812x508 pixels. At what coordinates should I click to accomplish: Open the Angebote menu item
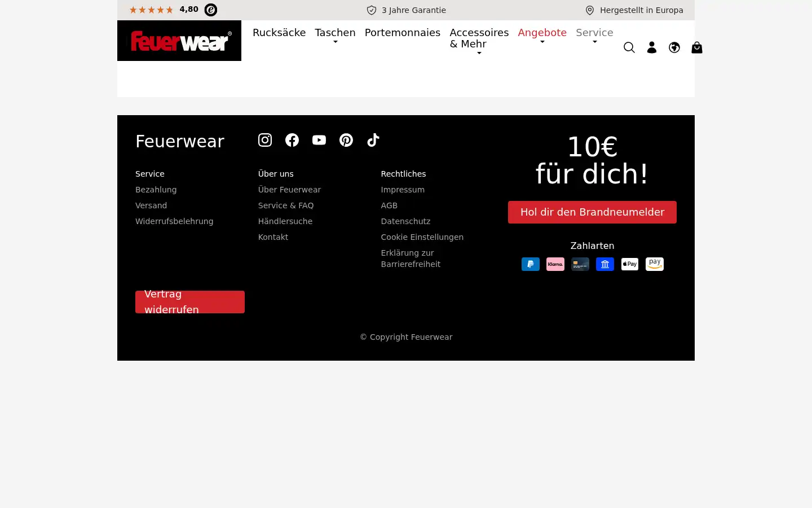pyautogui.click(x=542, y=33)
